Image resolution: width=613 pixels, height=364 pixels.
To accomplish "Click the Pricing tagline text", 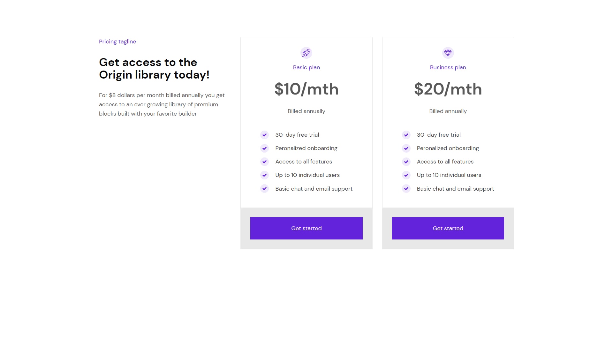I will 117,42.
